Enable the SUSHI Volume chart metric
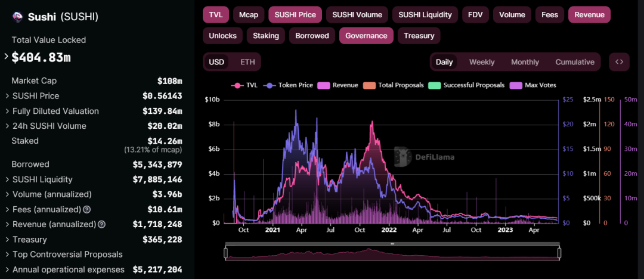644x279 pixels. click(x=357, y=15)
